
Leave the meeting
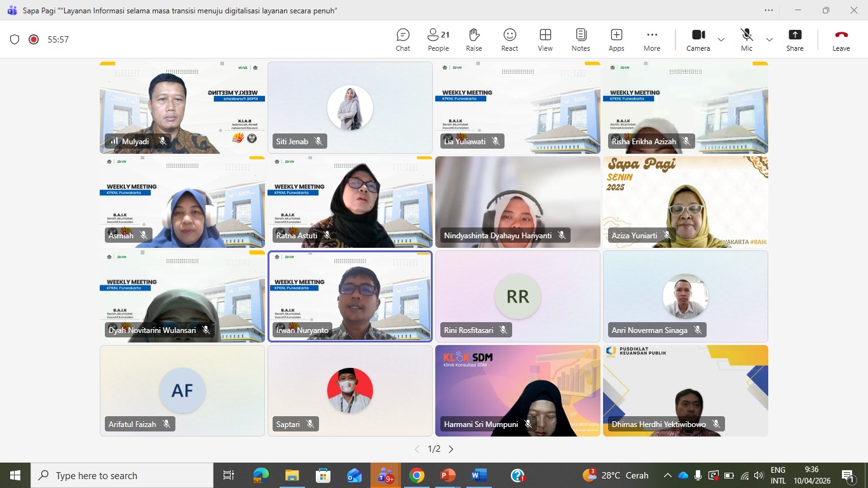coord(841,39)
